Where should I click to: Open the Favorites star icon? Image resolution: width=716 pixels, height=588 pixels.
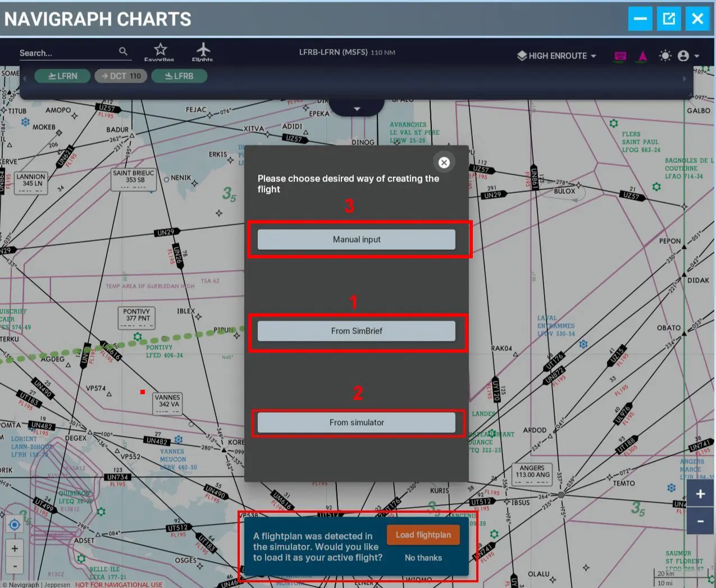coord(160,49)
